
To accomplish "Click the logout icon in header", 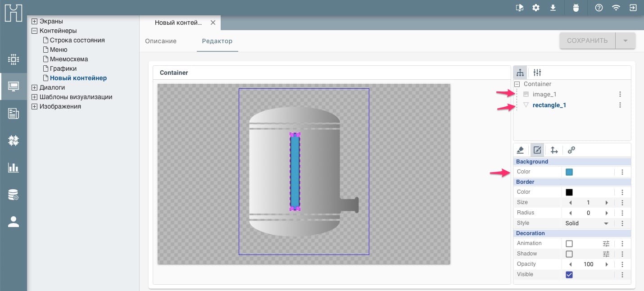I will point(633,8).
